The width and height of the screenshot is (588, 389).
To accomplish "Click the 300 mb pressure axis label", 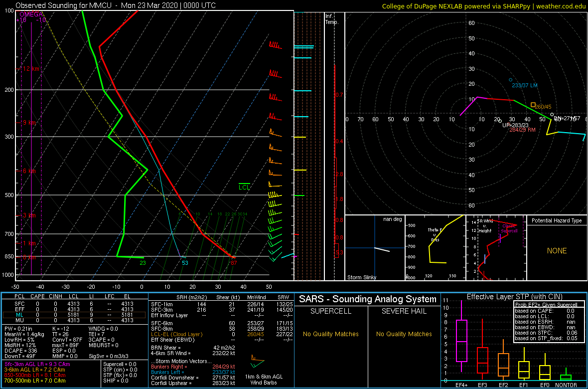I will 9,137.
